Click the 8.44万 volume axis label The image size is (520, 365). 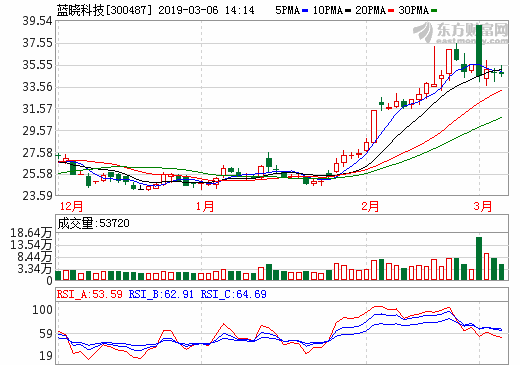(35, 257)
